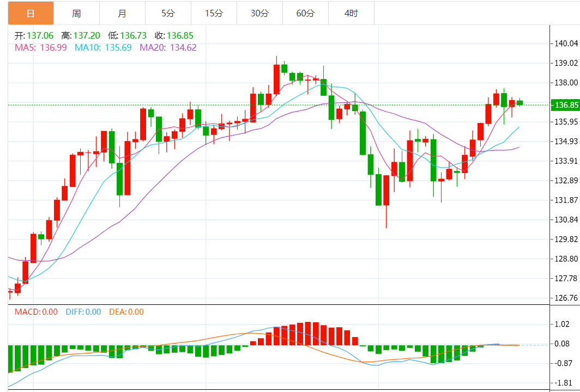Click the 0.08 MACD axis label
Screen dimensions: 580x392
point(562,344)
